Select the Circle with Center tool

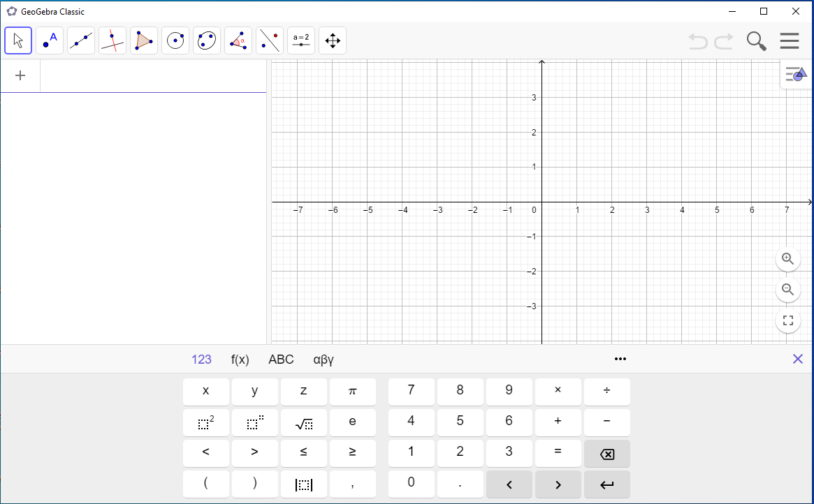pyautogui.click(x=175, y=40)
